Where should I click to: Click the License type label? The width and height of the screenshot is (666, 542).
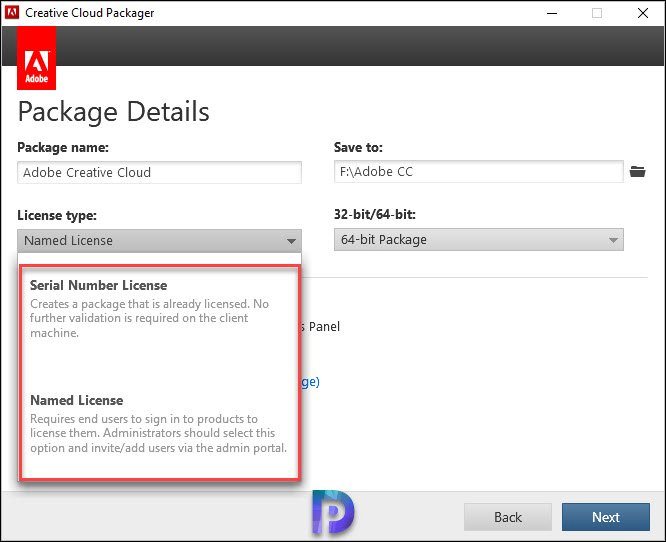(57, 215)
